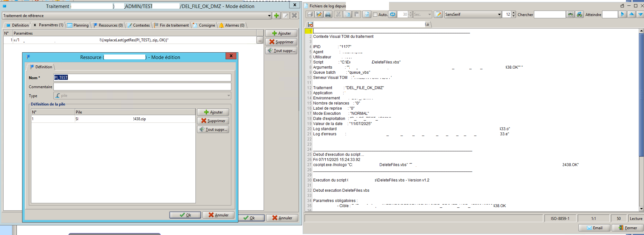Click log line Debut execution DeleteFiles.vbs
The image size is (644, 235).
(x=341, y=190)
